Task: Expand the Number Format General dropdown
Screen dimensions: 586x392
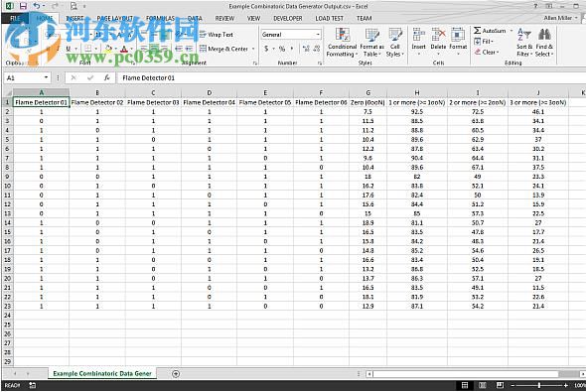Action: tap(318, 35)
